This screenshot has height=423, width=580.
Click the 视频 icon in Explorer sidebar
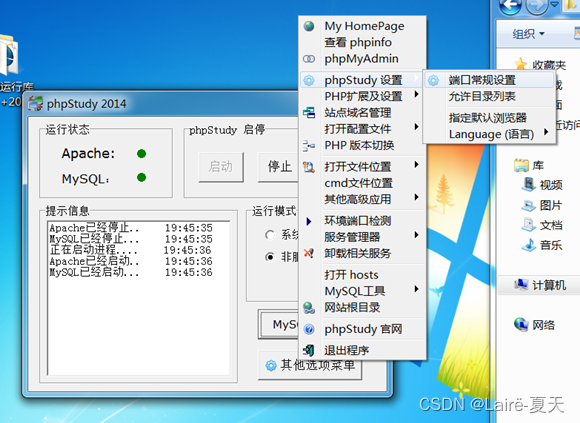tap(529, 184)
